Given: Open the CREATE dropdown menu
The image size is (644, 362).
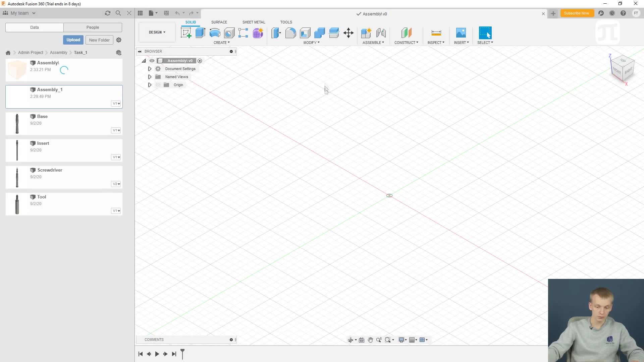Looking at the screenshot, I should click(222, 43).
